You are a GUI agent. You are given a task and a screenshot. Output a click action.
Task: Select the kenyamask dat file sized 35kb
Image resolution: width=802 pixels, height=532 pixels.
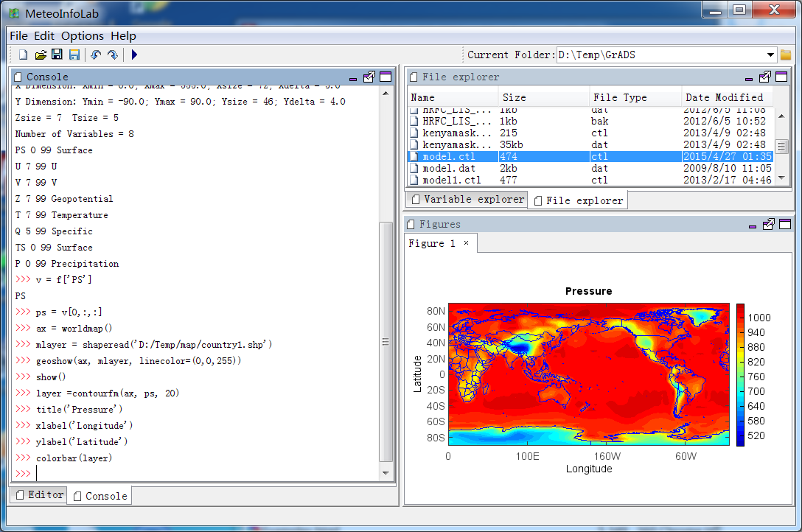590,144
